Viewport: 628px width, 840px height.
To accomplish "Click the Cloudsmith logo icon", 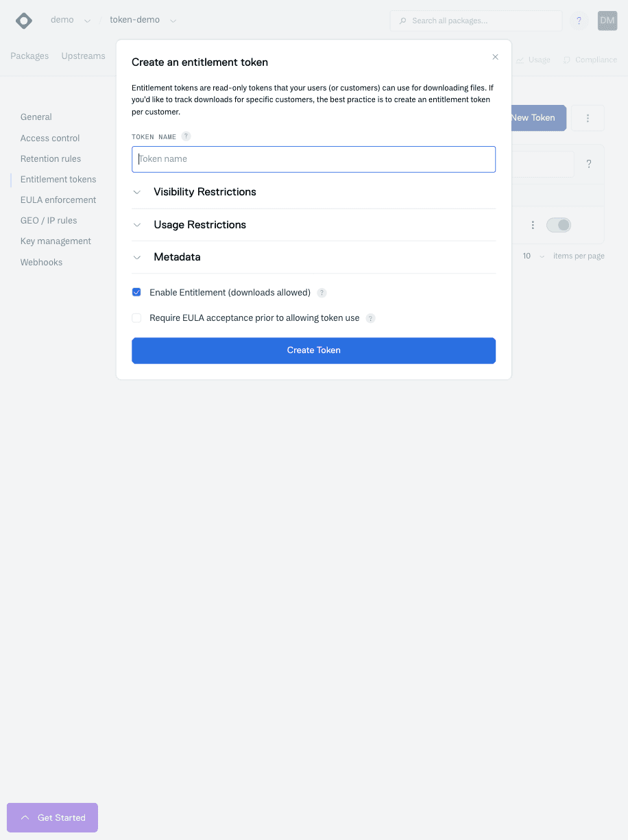I will [x=23, y=21].
